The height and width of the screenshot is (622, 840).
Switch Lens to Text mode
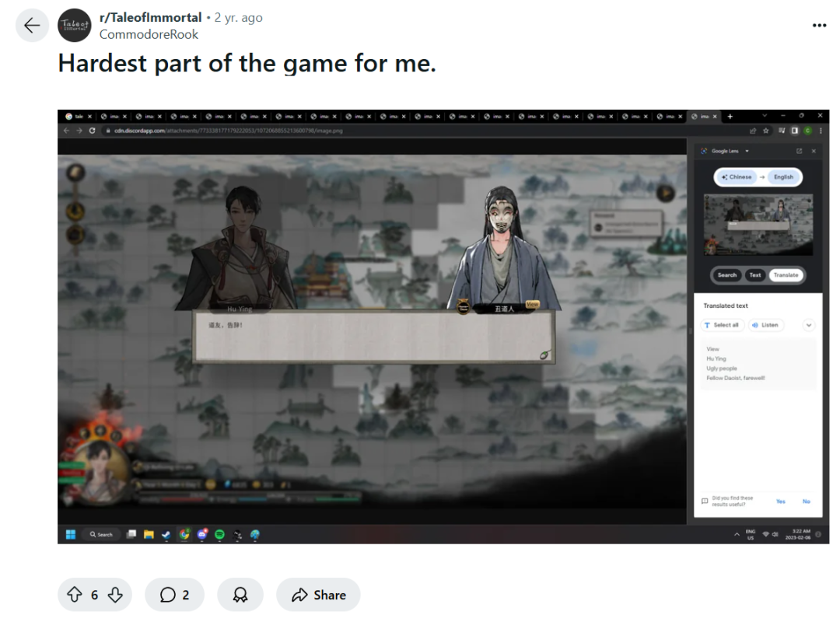(754, 274)
